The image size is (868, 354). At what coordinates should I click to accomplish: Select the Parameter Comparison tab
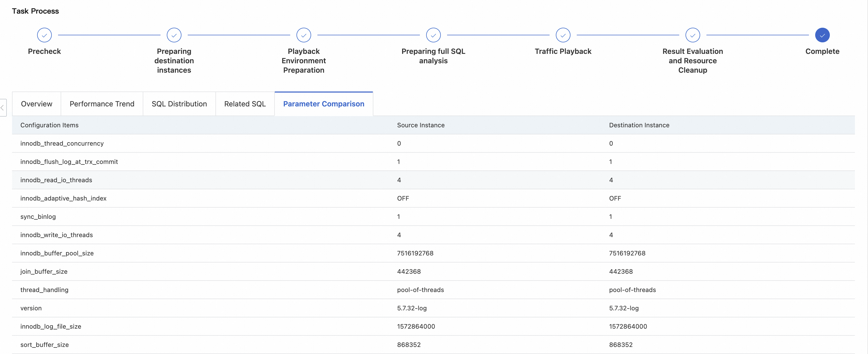pos(323,104)
